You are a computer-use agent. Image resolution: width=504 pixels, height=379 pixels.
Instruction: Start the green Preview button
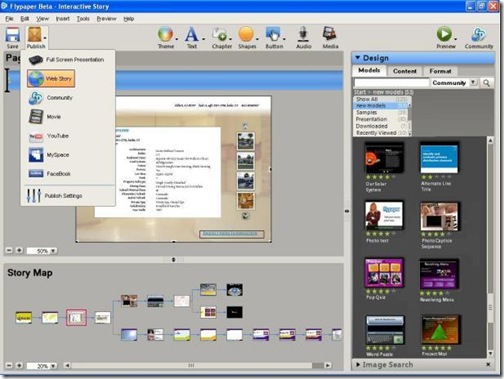click(444, 34)
